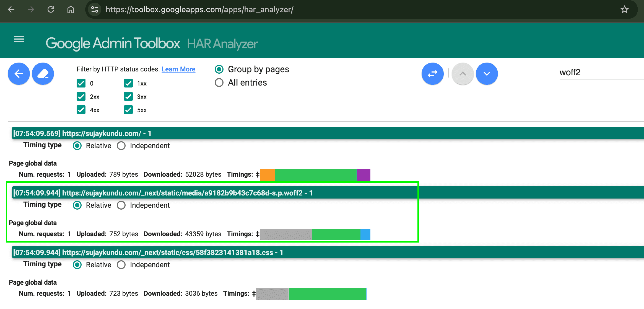Open the hamburger menu in the header
Image resolution: width=644 pixels, height=309 pixels.
(x=18, y=39)
